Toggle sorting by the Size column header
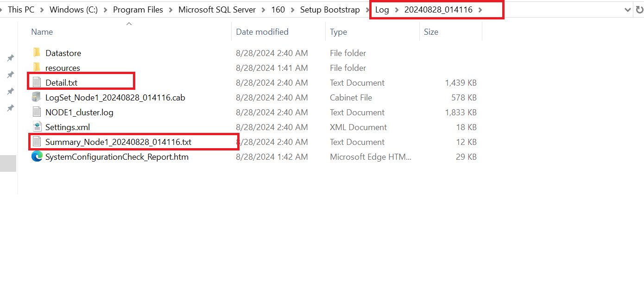This screenshot has width=644, height=300. coord(431,31)
